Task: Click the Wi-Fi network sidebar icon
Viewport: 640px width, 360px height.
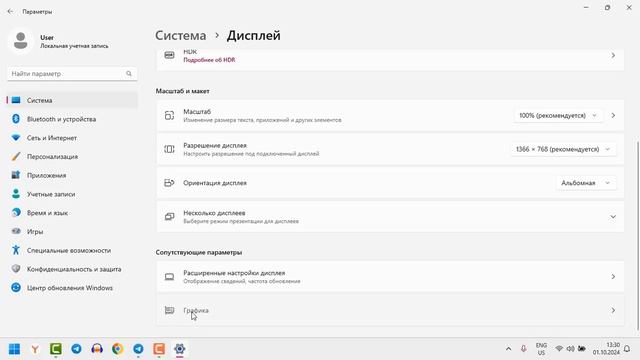Action: point(16,138)
